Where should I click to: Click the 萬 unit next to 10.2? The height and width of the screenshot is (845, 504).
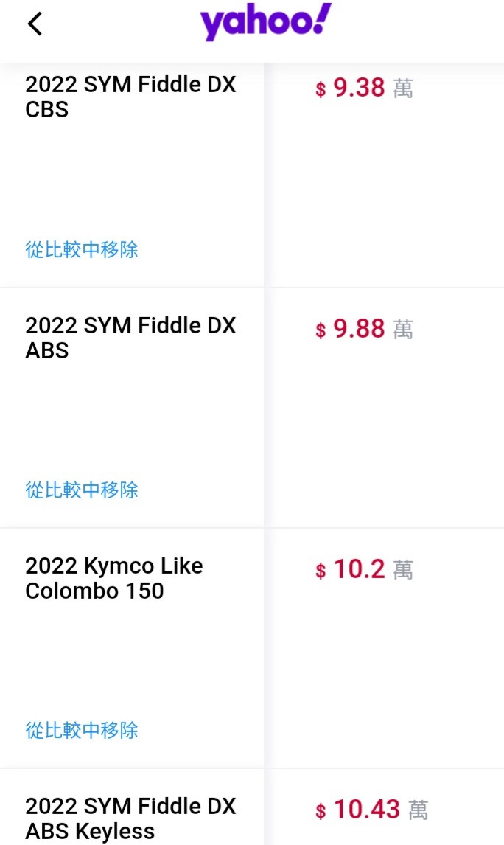coord(403,570)
